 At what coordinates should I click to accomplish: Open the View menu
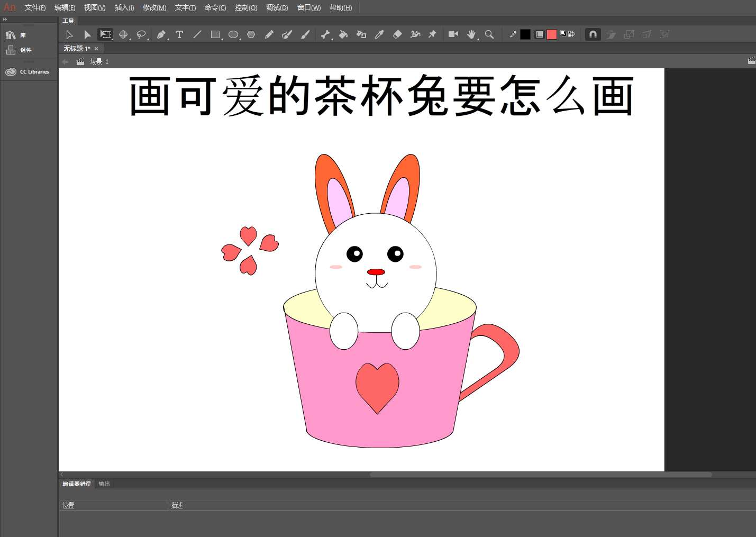(x=95, y=7)
